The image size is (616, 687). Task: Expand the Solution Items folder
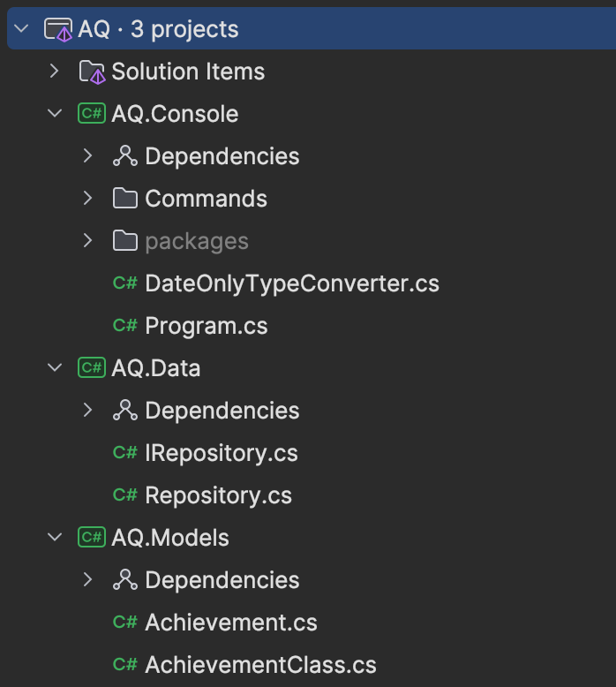[55, 71]
